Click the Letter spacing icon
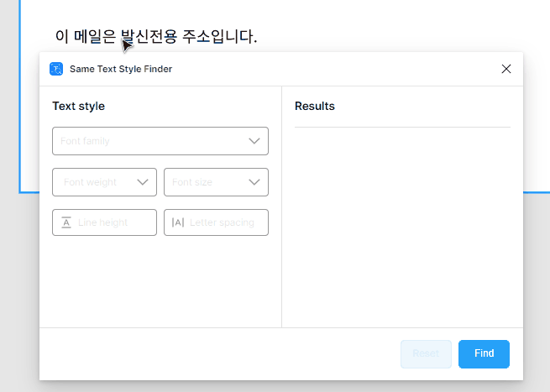 click(178, 222)
